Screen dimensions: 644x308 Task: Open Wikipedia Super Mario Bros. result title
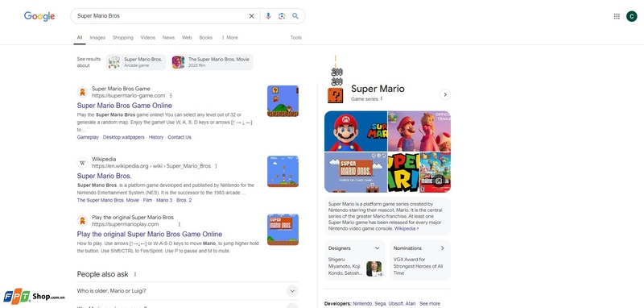coord(105,176)
